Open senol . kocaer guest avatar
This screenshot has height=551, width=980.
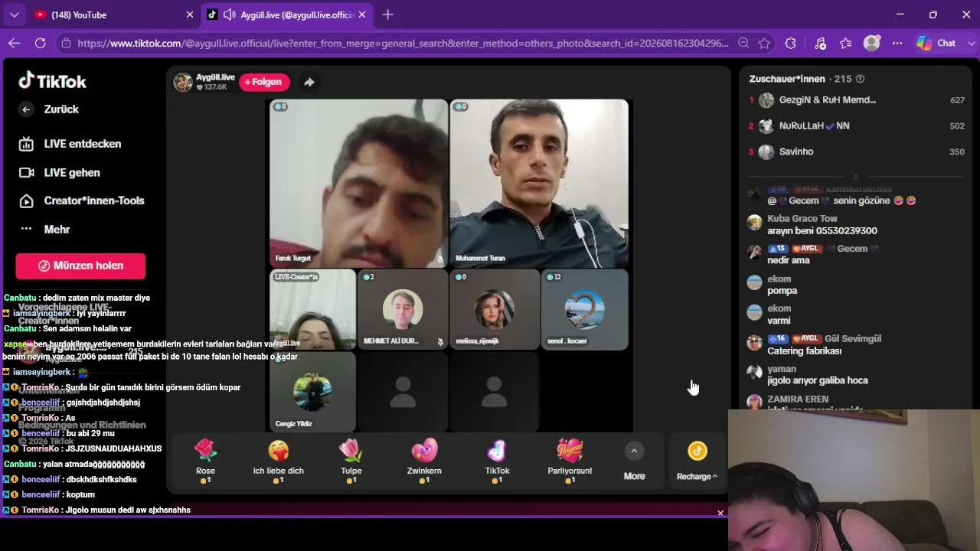pyautogui.click(x=585, y=309)
